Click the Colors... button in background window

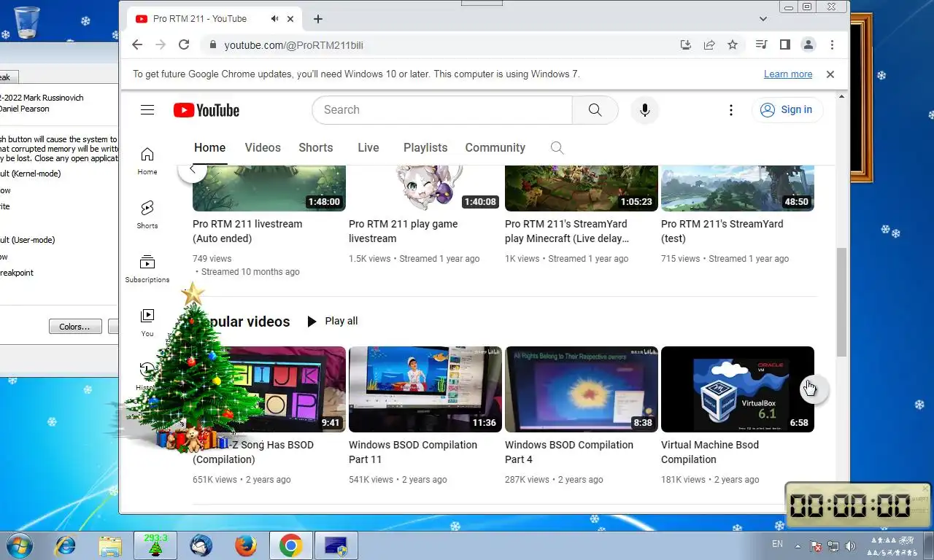(x=75, y=327)
